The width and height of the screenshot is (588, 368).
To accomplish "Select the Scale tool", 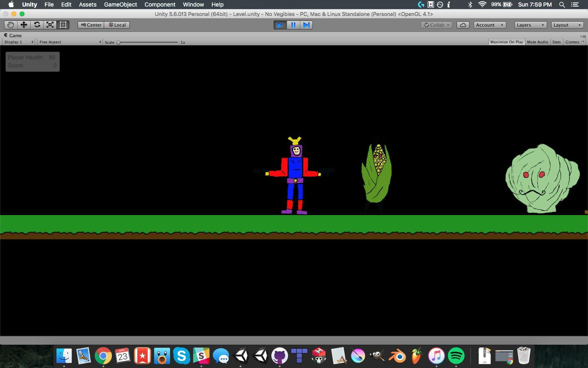I will 50,25.
